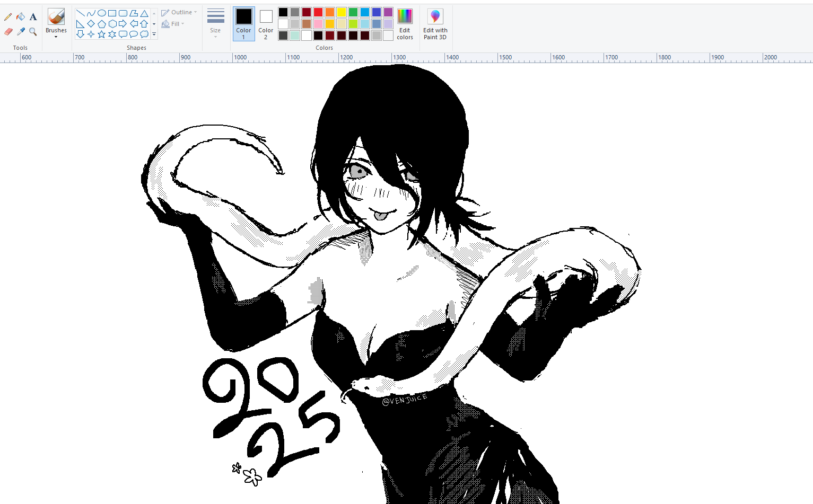Choose the Hexagon shape
The image size is (813, 504).
[x=112, y=23]
